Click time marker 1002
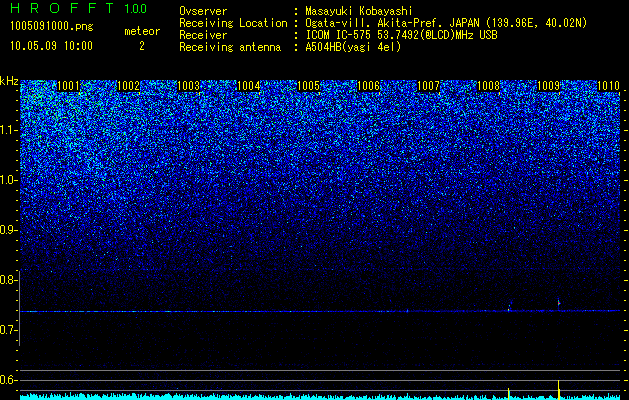 pos(128,86)
